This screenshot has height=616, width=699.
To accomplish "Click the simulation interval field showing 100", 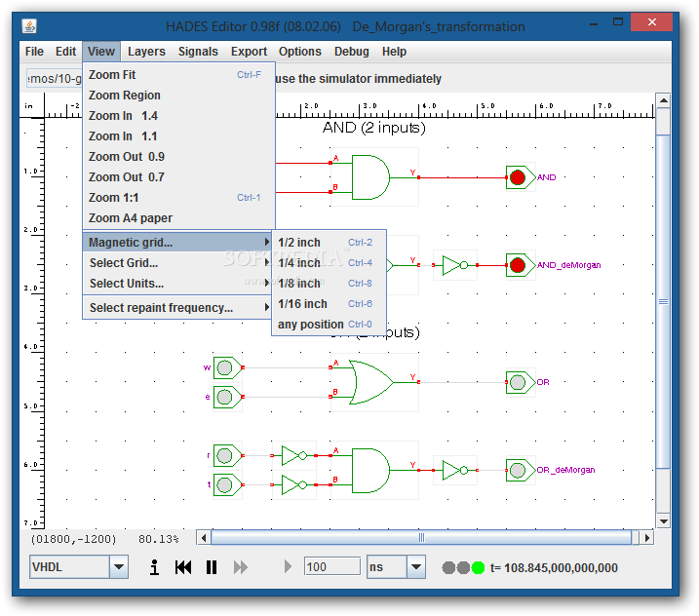I will point(331,567).
